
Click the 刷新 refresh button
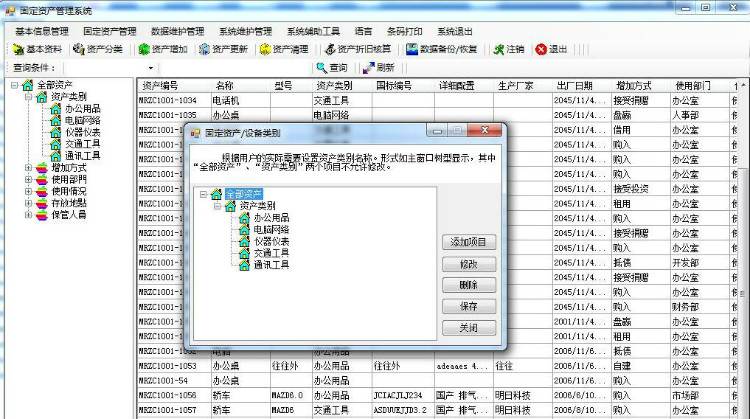click(x=379, y=68)
